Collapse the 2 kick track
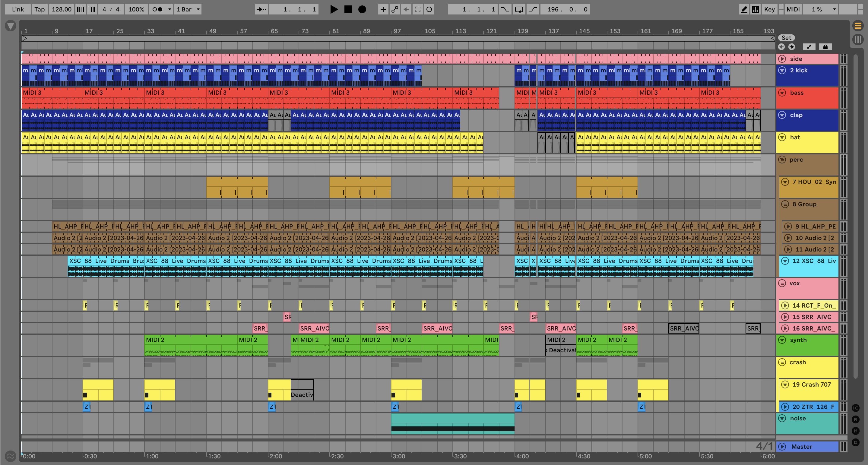 coord(782,71)
